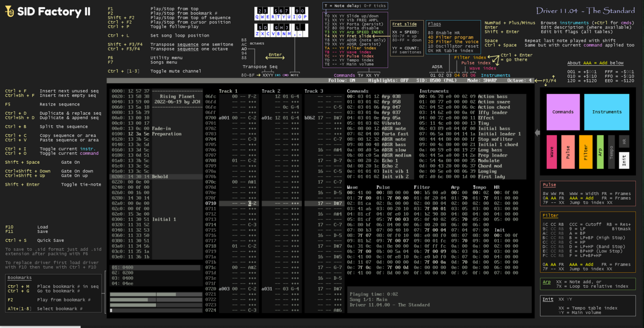644x328 pixels.
Task: Click the pink Wave layout block
Action: [x=552, y=152]
